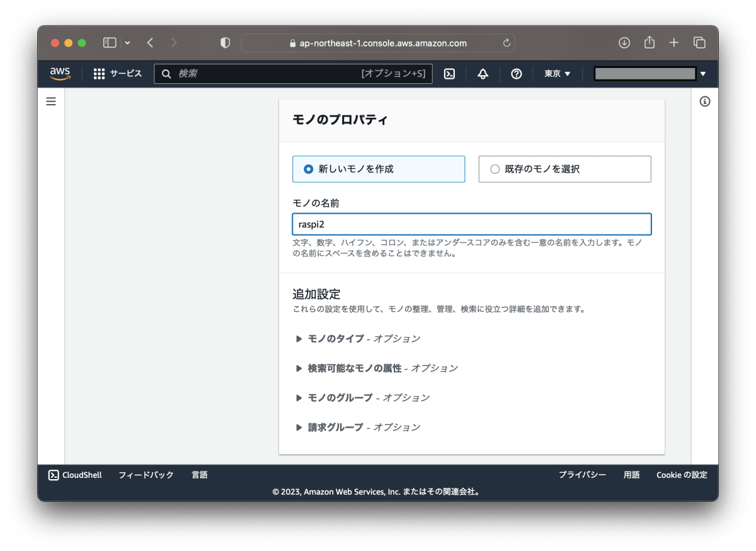This screenshot has width=756, height=551.
Task: Show the tab overview icon
Action: tap(699, 43)
